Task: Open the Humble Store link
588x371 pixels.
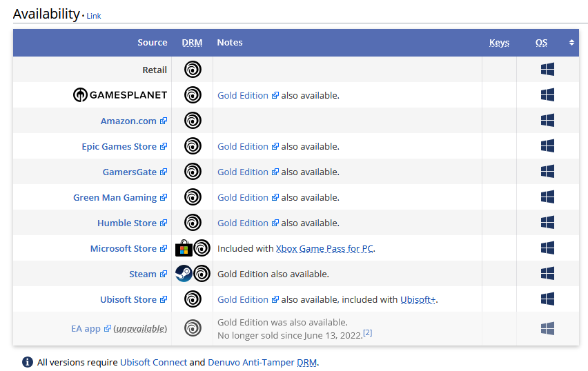Action: pyautogui.click(x=132, y=223)
